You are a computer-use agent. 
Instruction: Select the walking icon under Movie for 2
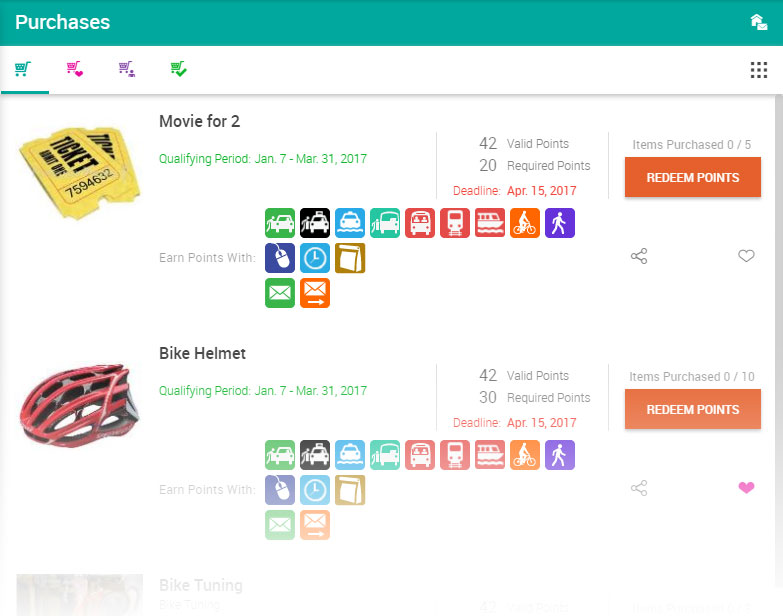559,223
